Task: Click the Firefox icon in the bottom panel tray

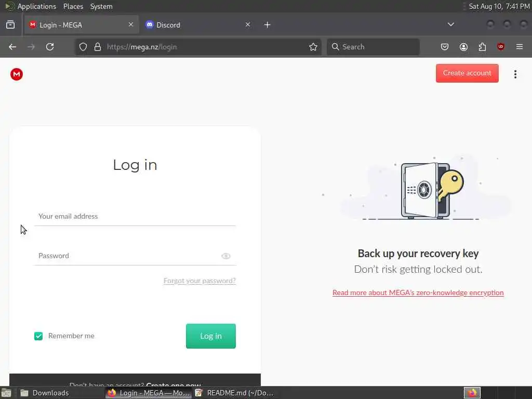Action: point(472,393)
